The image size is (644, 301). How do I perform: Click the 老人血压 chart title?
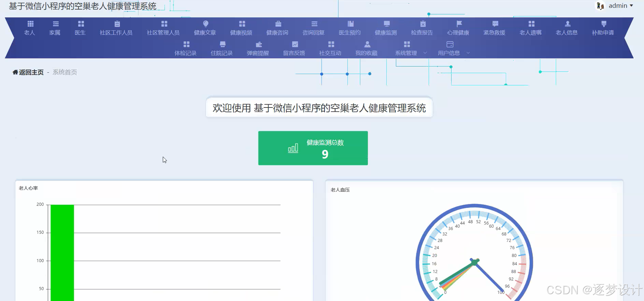[340, 190]
